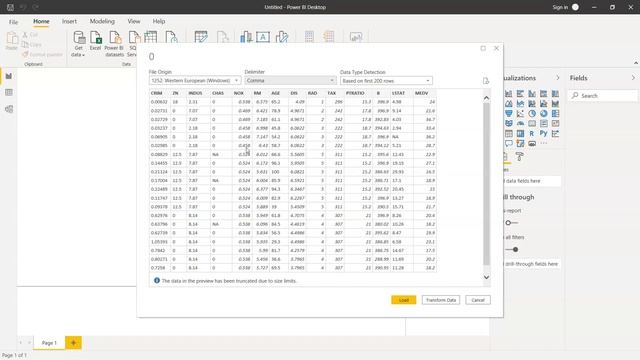Viewport: 640px width, 360px height.
Task: Select the Treemap visualization
Action: [555, 113]
